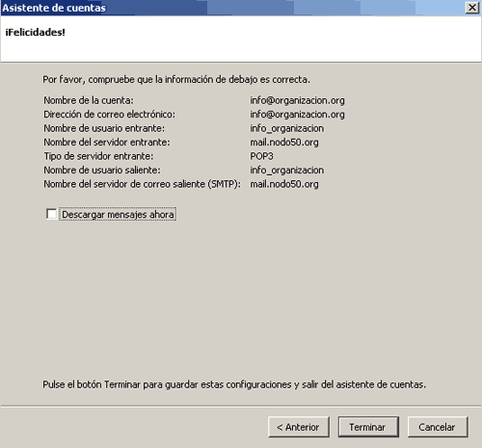Screen dimensions: 482x448
Task: Click the SMTP outgoing server label
Action: coord(142,184)
